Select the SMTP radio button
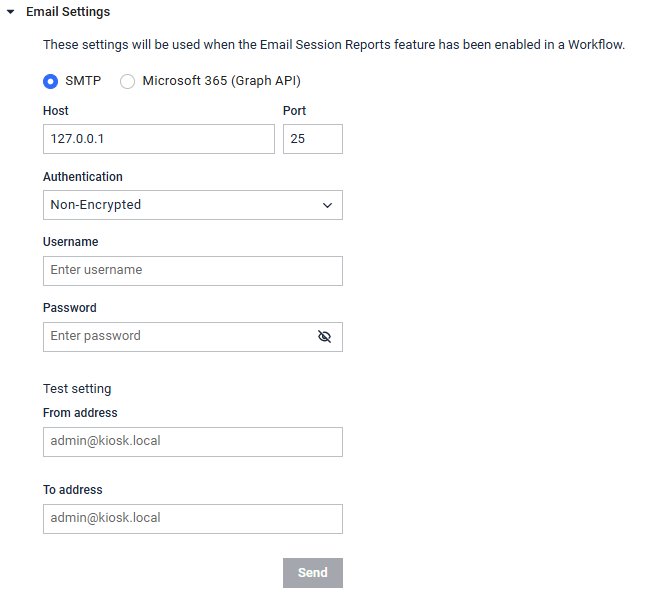The image size is (668, 590). 50,81
